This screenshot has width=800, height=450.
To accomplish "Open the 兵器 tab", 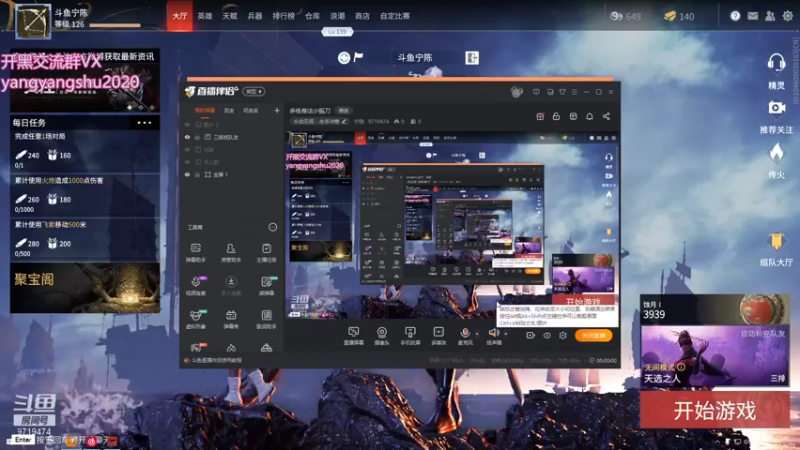I will click(x=255, y=16).
